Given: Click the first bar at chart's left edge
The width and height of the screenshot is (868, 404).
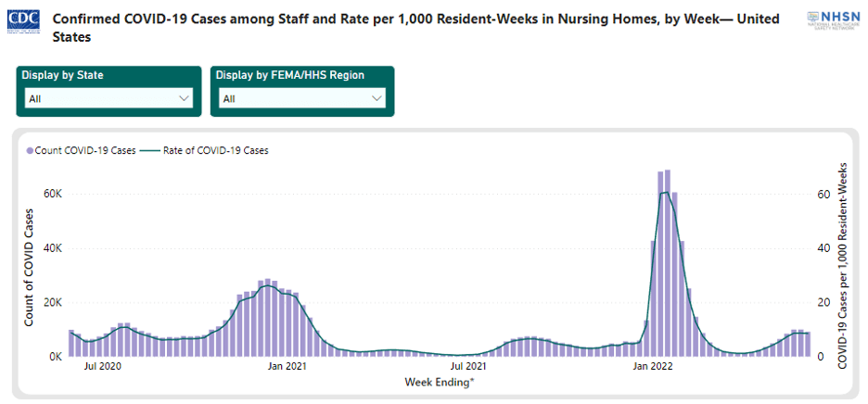Looking at the screenshot, I should tap(71, 343).
